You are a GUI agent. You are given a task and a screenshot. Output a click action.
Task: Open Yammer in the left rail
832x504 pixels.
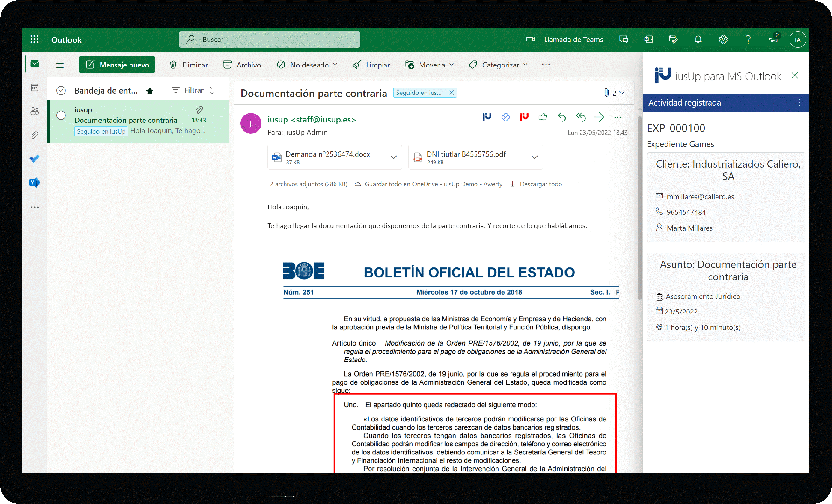(x=34, y=183)
